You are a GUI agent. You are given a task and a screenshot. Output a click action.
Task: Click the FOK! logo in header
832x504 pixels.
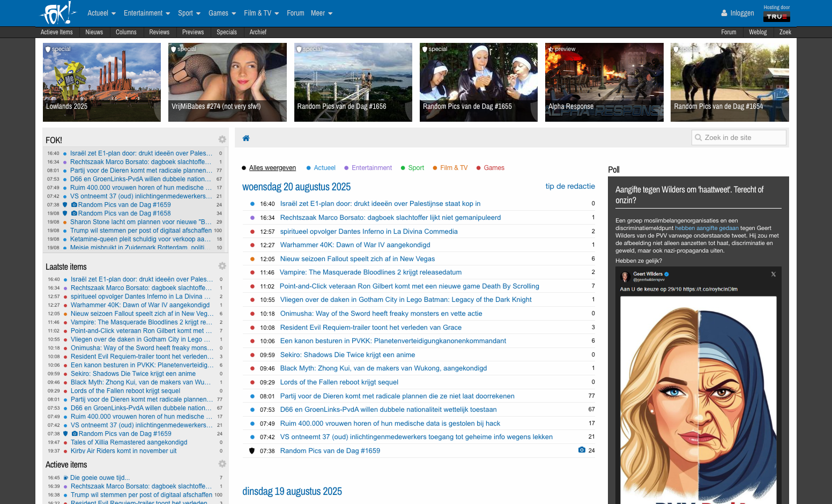(x=58, y=13)
